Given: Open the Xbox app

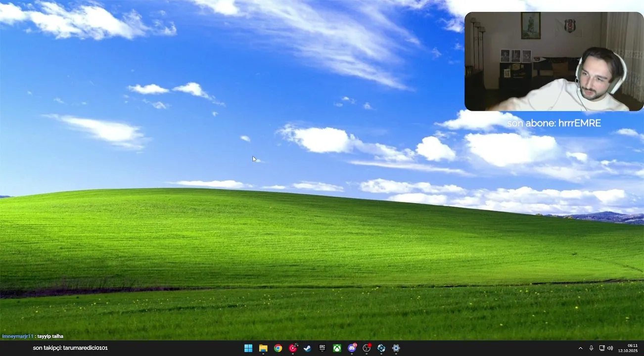Looking at the screenshot, I should coord(337,348).
